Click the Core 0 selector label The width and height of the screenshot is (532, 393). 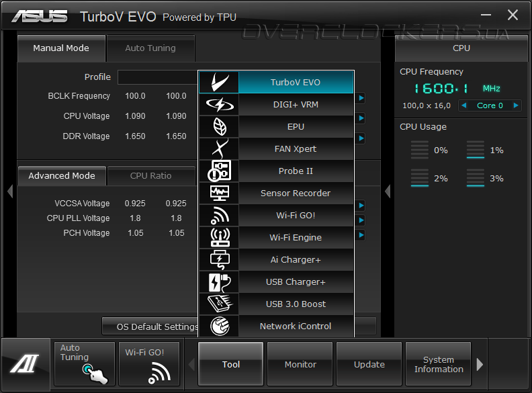pyautogui.click(x=490, y=105)
